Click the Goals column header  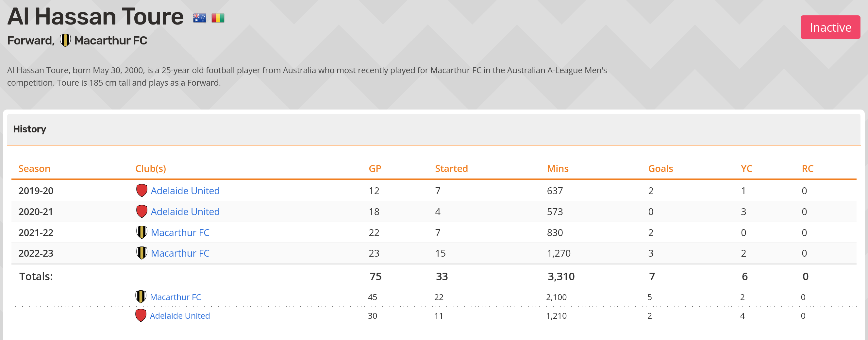tap(660, 168)
